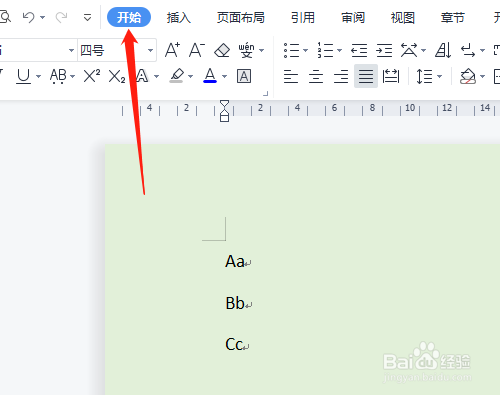The image size is (500, 395).
Task: Open the emphasis mark dropdown arrow
Action: (72, 76)
